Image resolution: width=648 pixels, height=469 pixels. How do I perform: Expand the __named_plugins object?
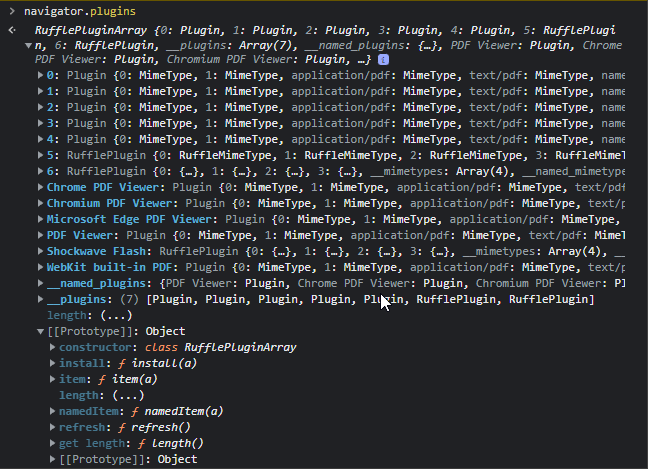40,283
